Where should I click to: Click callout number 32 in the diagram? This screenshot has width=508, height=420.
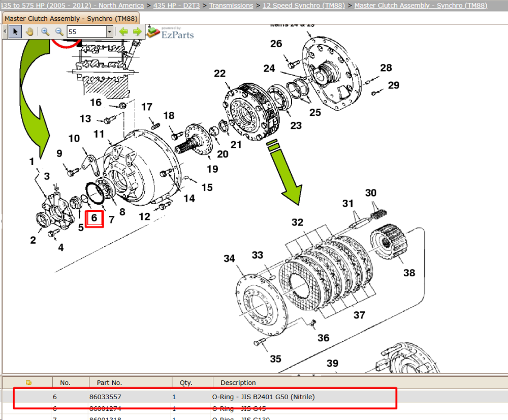tap(297, 222)
